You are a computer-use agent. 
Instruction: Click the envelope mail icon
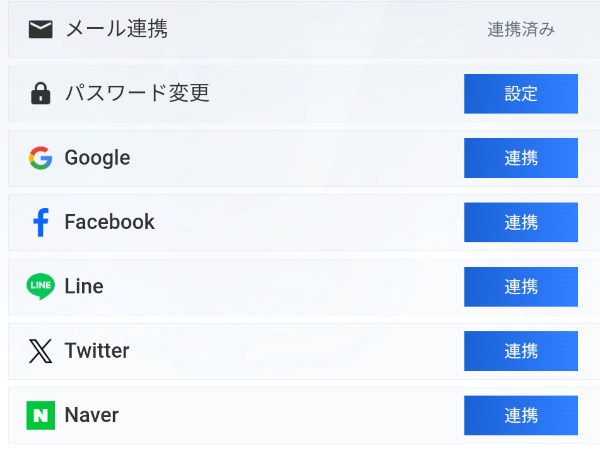[41, 29]
